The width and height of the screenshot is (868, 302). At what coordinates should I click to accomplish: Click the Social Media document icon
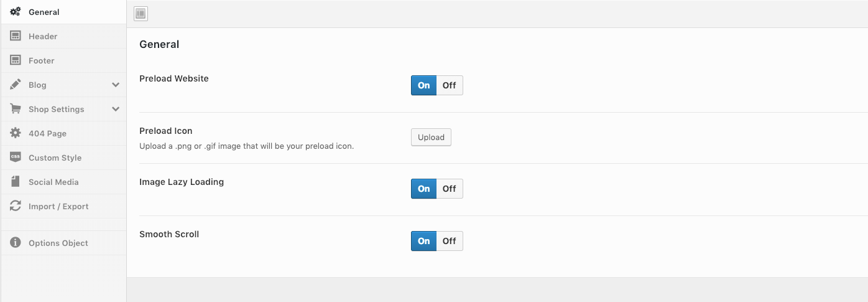pyautogui.click(x=16, y=182)
